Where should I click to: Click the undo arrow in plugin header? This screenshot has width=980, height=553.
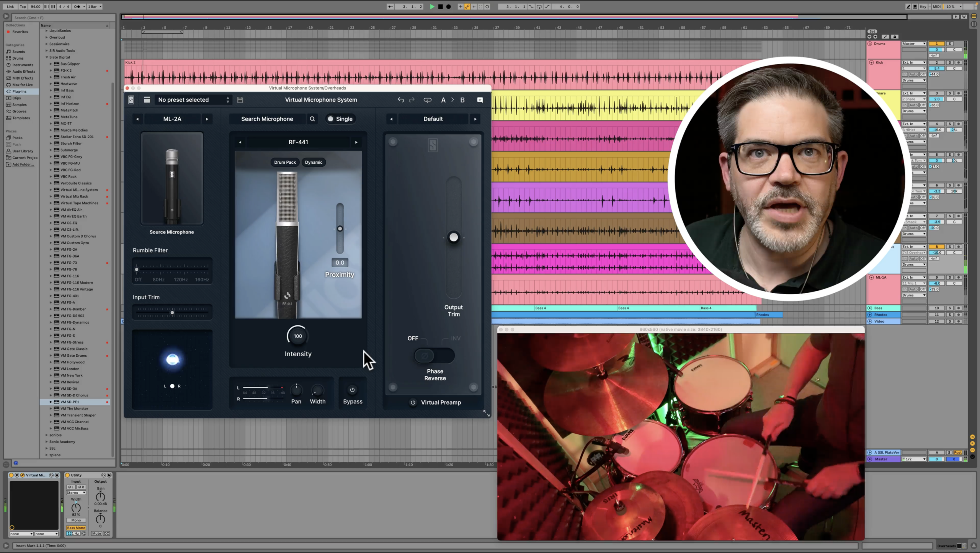[x=400, y=100]
